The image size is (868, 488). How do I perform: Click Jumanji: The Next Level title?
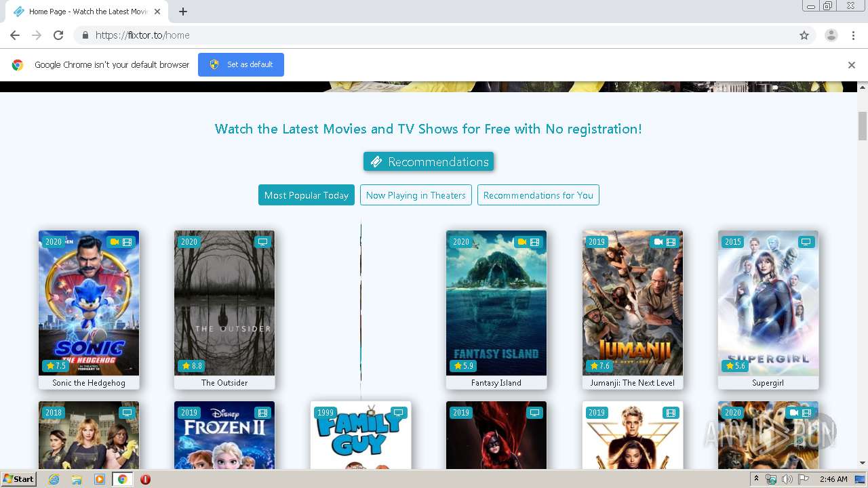(x=633, y=383)
